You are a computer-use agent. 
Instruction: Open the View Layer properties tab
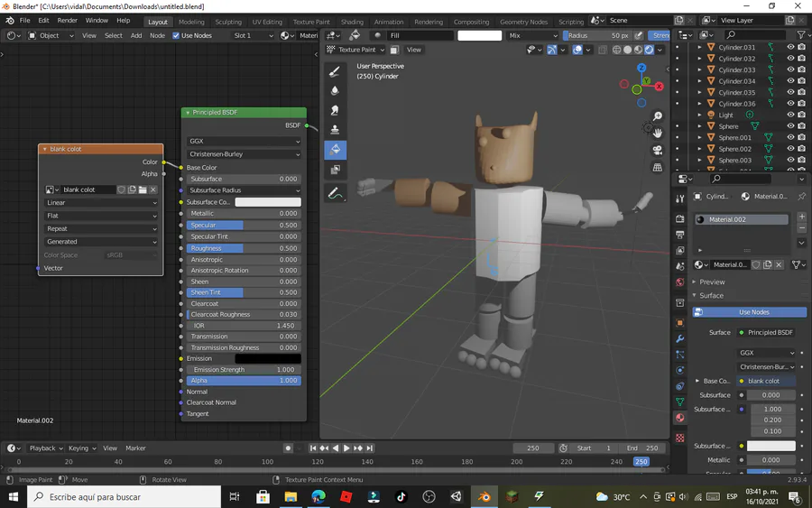click(680, 250)
